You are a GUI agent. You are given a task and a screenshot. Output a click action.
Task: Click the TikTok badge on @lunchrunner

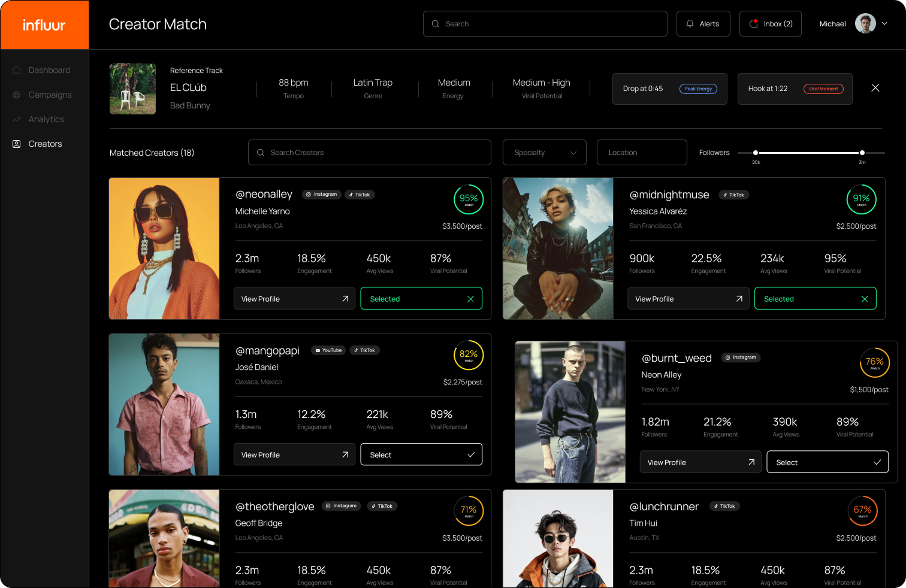[725, 506]
